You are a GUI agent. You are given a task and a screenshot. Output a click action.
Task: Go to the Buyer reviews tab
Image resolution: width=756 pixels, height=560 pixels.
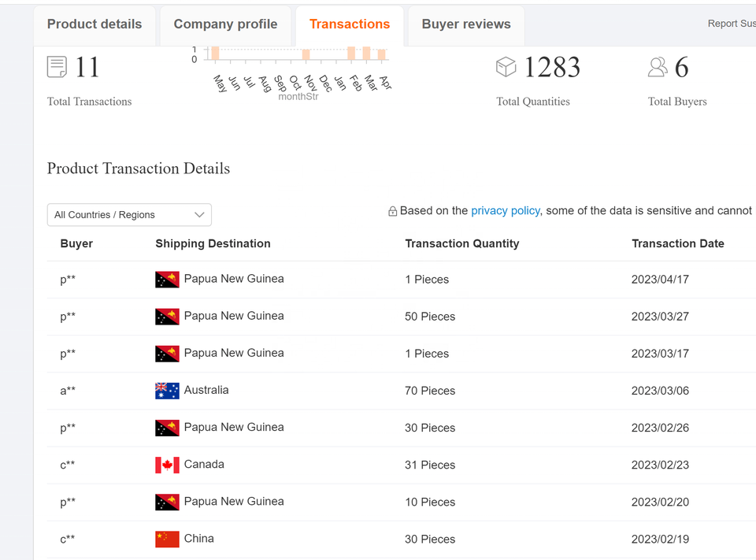(466, 24)
